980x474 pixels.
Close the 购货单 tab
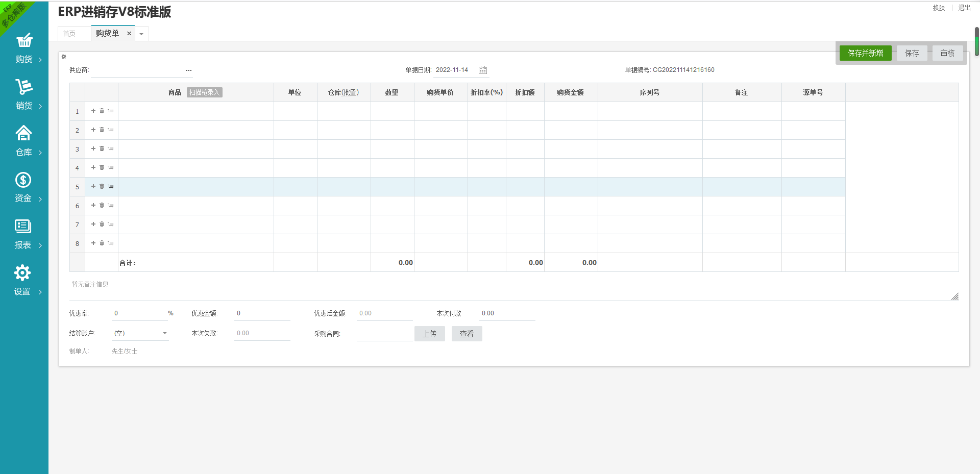(x=129, y=34)
